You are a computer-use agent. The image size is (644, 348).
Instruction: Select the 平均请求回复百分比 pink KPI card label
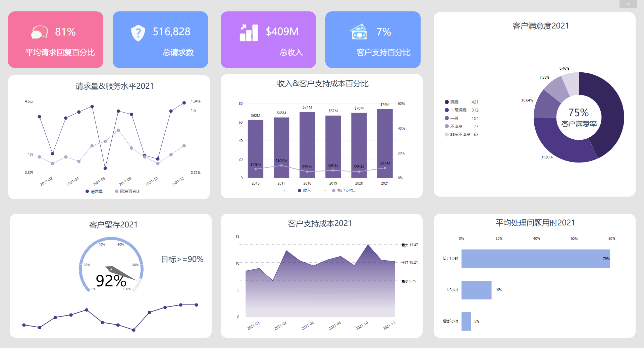[x=60, y=53]
